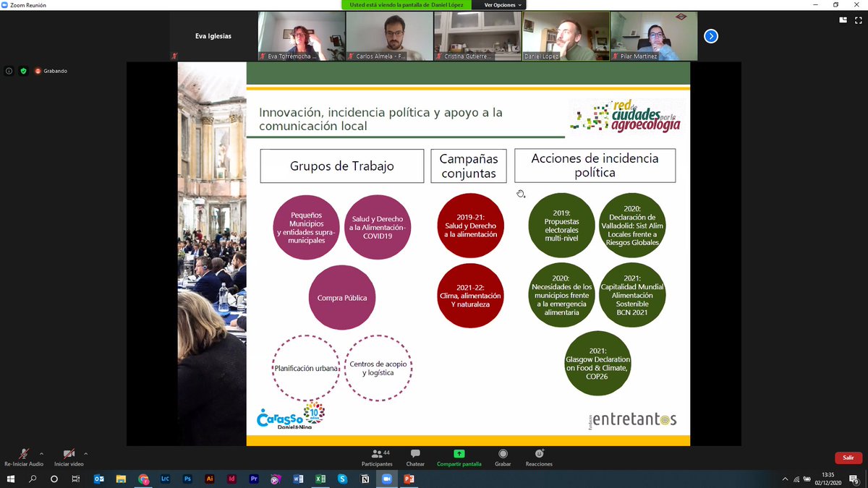Enter fullscreen with the fullscreen icon
This screenshot has height=488, width=868.
point(858,20)
